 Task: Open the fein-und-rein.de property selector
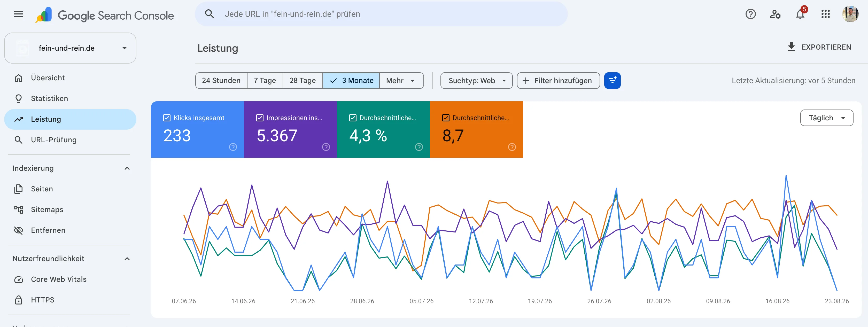click(x=70, y=48)
